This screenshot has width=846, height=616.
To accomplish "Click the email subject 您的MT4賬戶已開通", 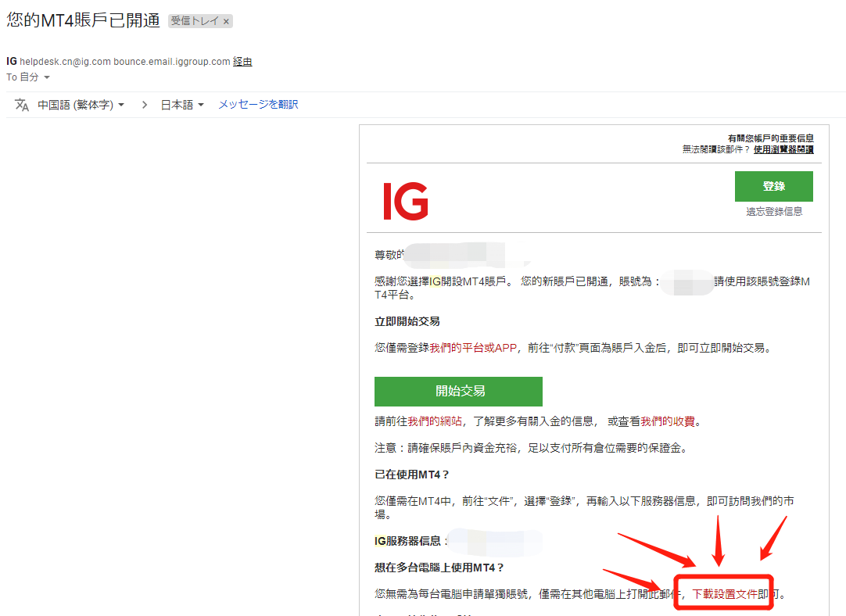I will [84, 20].
